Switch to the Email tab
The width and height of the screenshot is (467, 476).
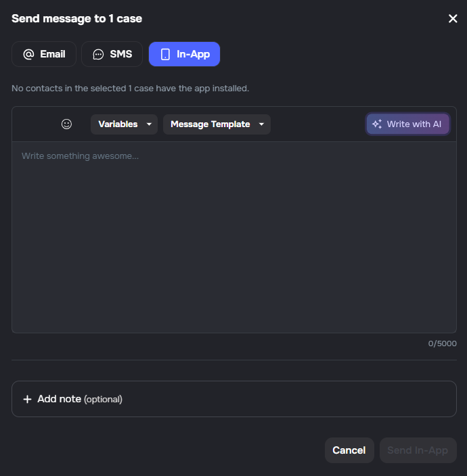[x=44, y=54]
